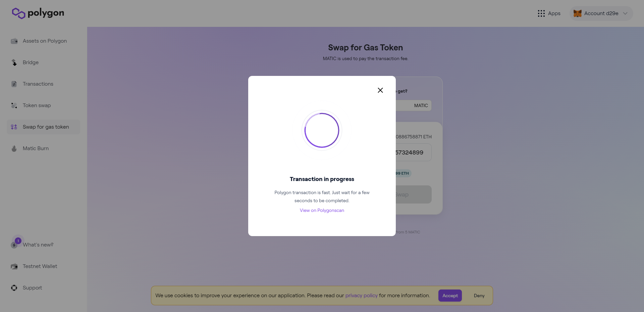Click the Polygon logo
This screenshot has width=644, height=312.
coord(38,13)
